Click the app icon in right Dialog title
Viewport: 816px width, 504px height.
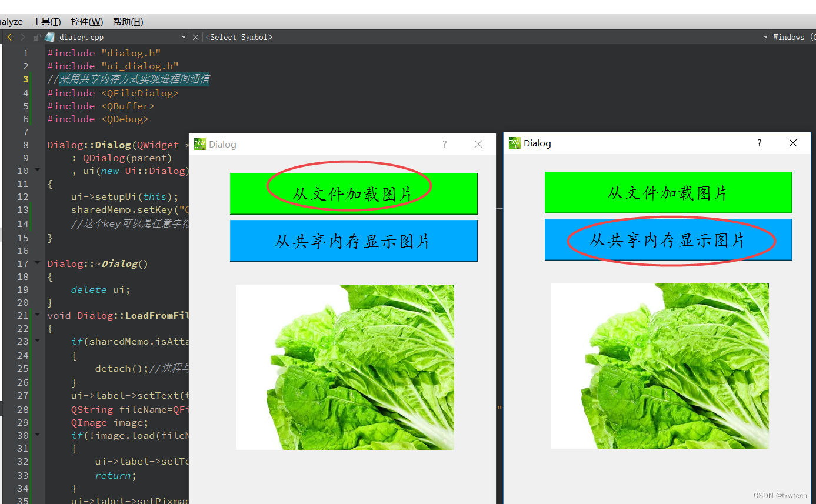tap(515, 143)
